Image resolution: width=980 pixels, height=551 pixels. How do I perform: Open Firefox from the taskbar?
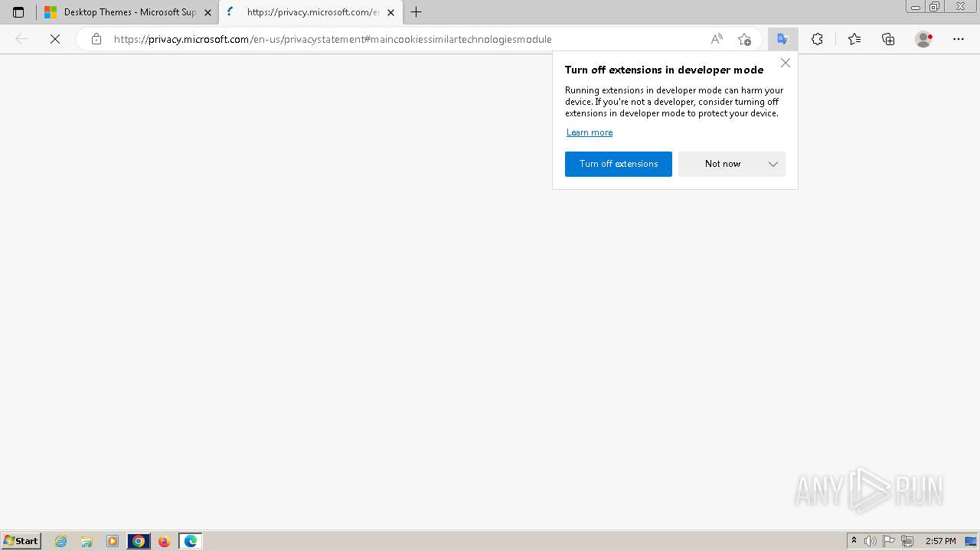coord(164,541)
